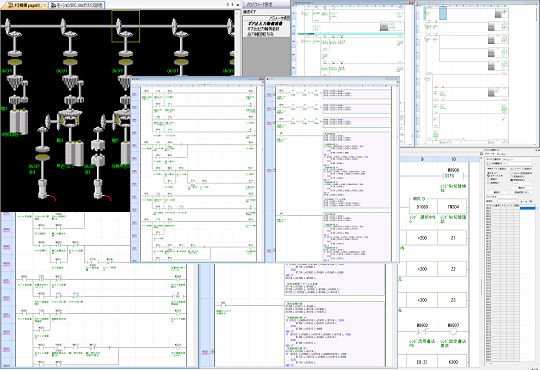
Task: Open the tab list dropdown arrow above 3D view
Action: (238, 5)
